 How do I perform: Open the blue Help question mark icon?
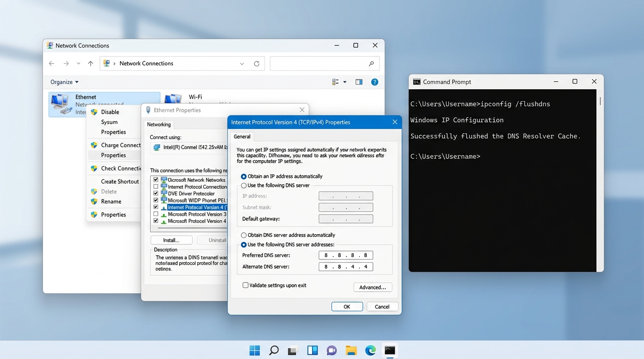(374, 82)
